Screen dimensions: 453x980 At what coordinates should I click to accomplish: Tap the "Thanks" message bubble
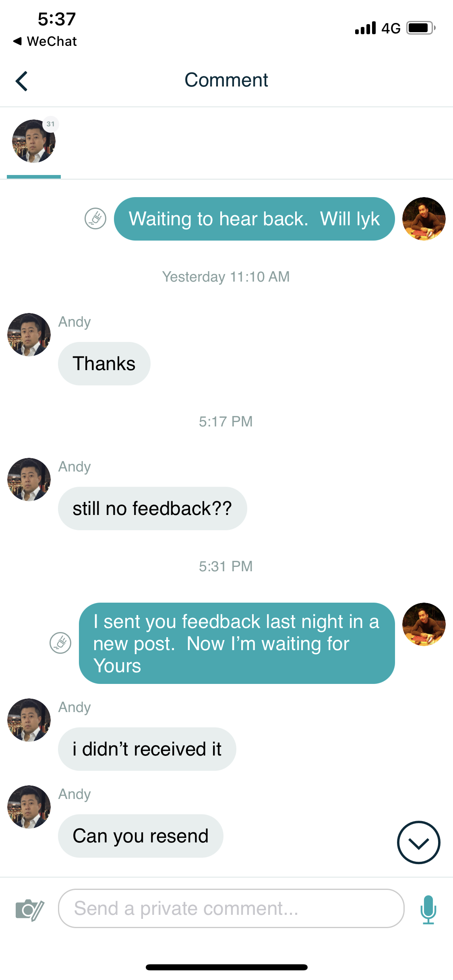[104, 364]
